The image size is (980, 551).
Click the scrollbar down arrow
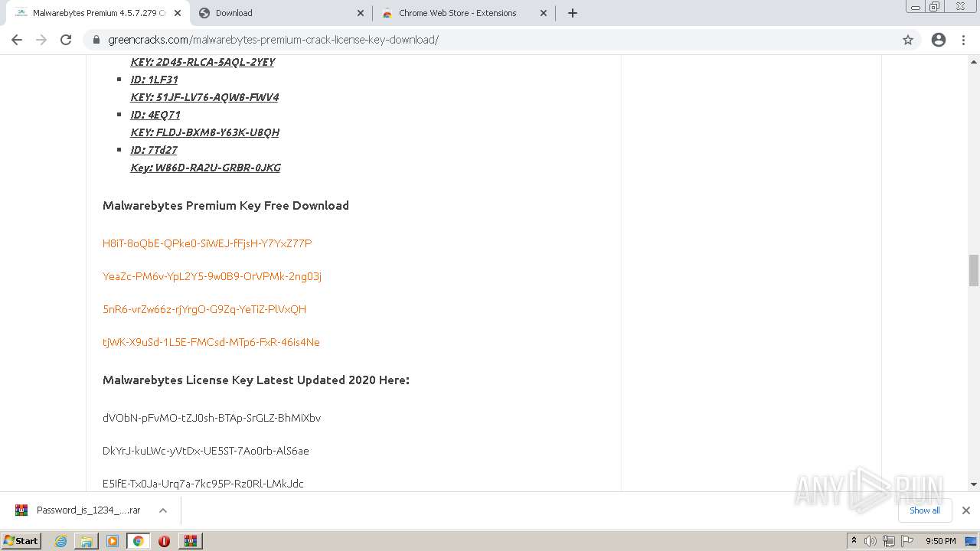pyautogui.click(x=974, y=484)
